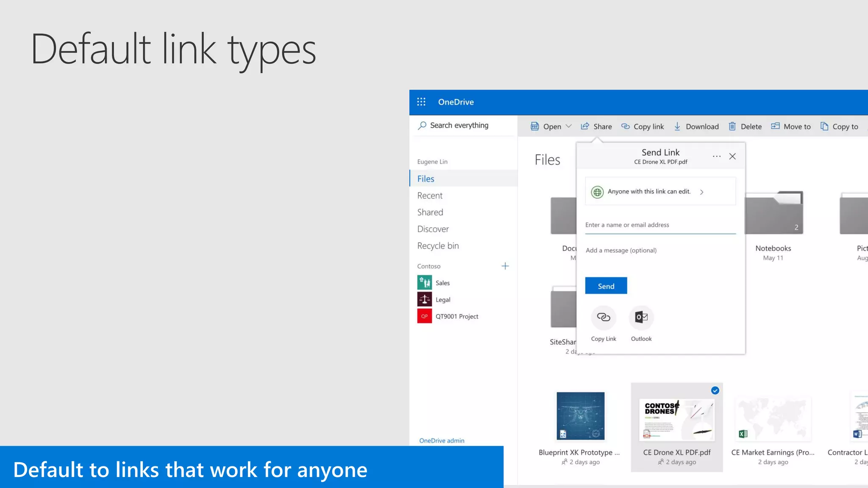Viewport: 868px width, 488px height.
Task: Select Files in left navigation
Action: click(x=464, y=178)
